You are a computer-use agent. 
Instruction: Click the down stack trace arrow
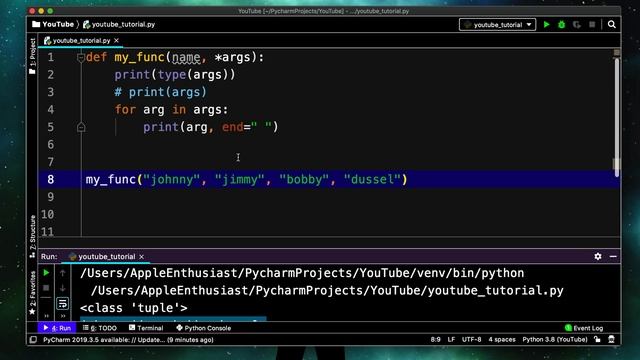[x=62, y=288]
